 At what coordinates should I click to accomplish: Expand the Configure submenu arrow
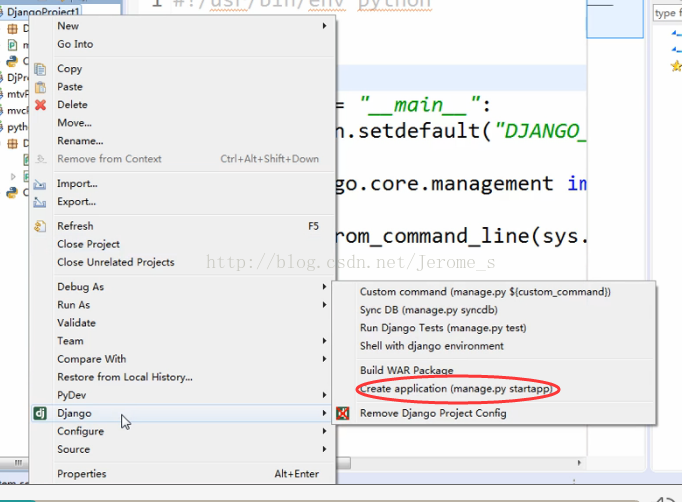(x=324, y=431)
